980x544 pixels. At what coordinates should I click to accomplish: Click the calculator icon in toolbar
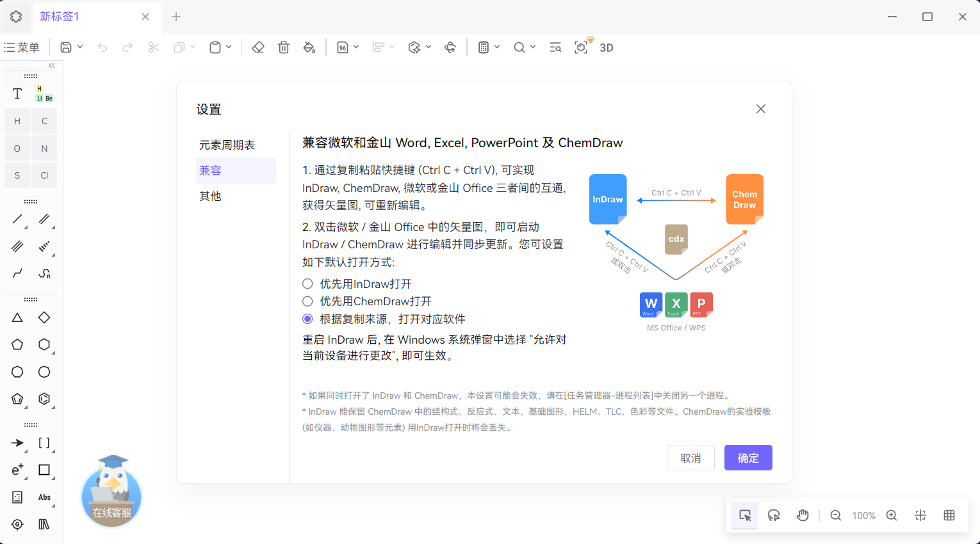[484, 47]
